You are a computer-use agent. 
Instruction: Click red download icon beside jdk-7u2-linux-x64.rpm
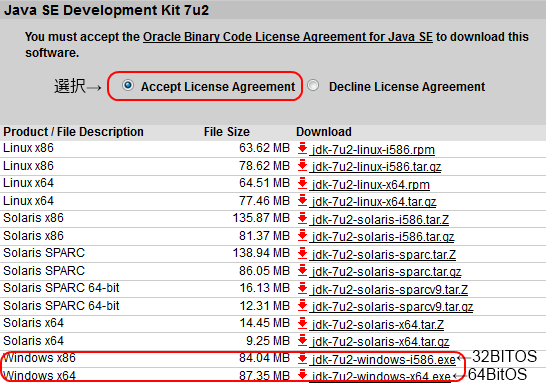(302, 183)
